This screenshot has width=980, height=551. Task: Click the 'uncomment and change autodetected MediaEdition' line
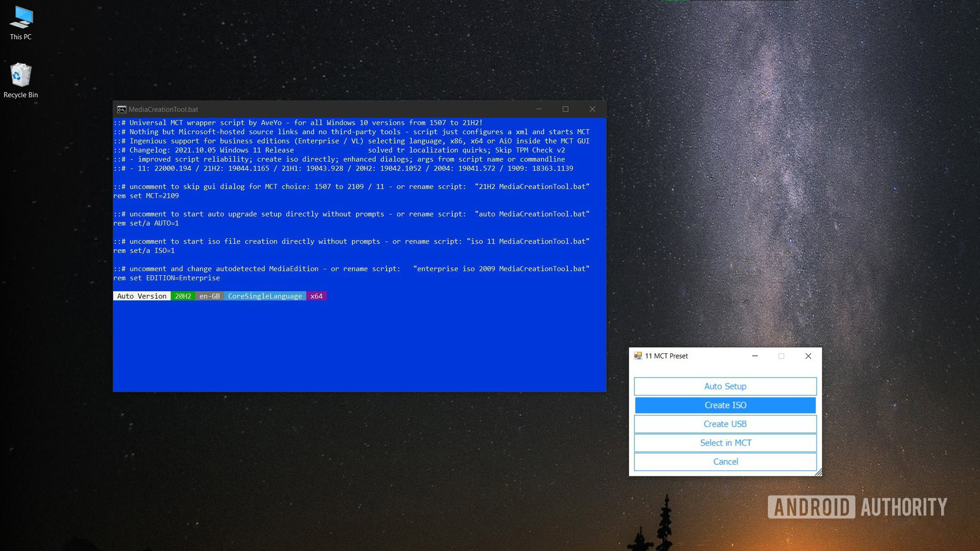(x=352, y=269)
